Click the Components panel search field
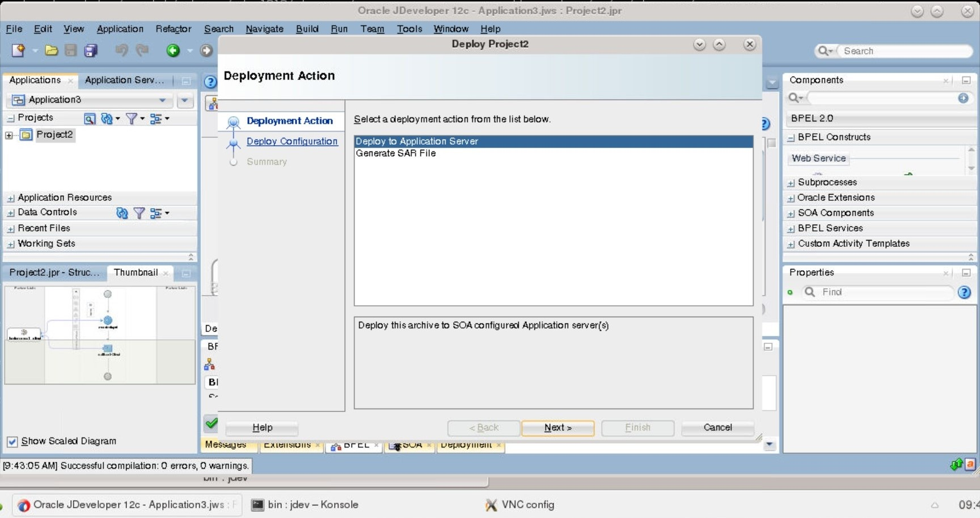Screen dimensions: 980x518 coord(883,98)
